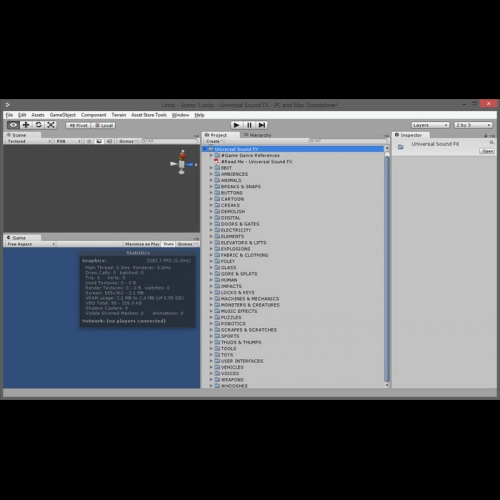The height and width of the screenshot is (500, 500).
Task: Open the File menu
Action: (x=9, y=115)
